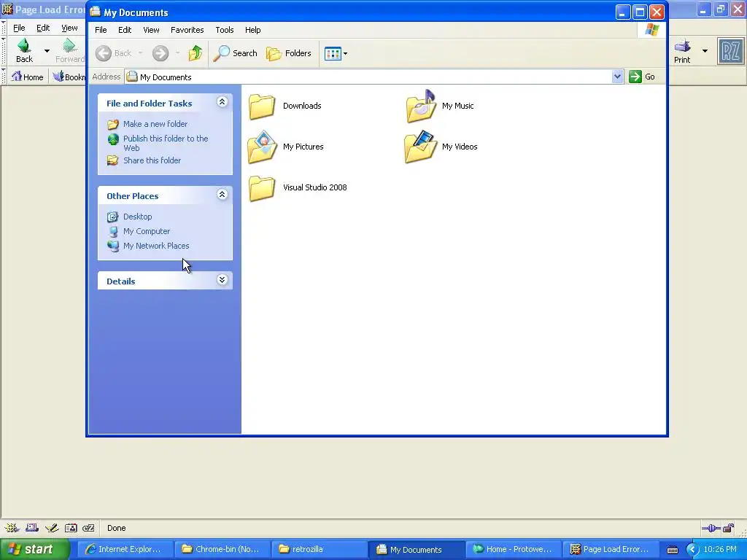Screen dimensions: 747x560
Task: Expand the Address bar dropdown
Action: point(617,77)
